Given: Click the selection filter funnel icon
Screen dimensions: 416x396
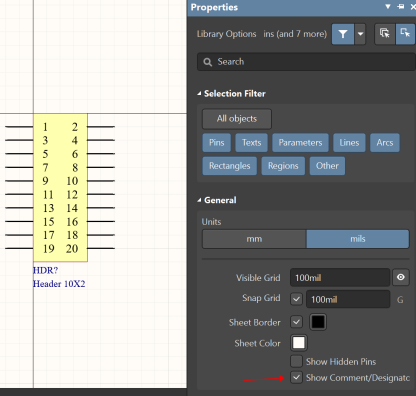Looking at the screenshot, I should 343,34.
